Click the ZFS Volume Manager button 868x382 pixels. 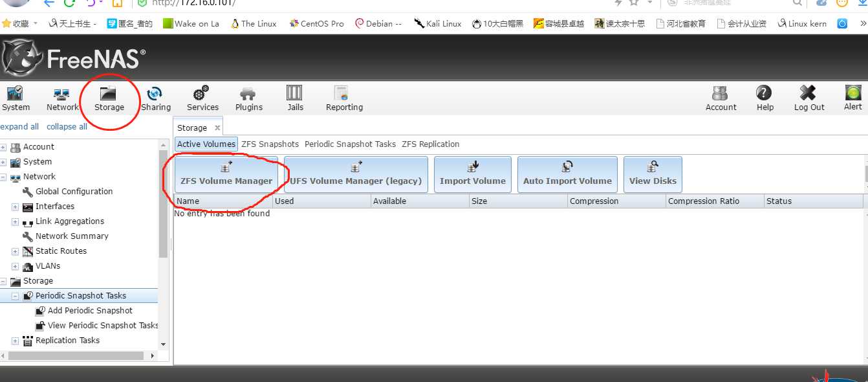[226, 174]
